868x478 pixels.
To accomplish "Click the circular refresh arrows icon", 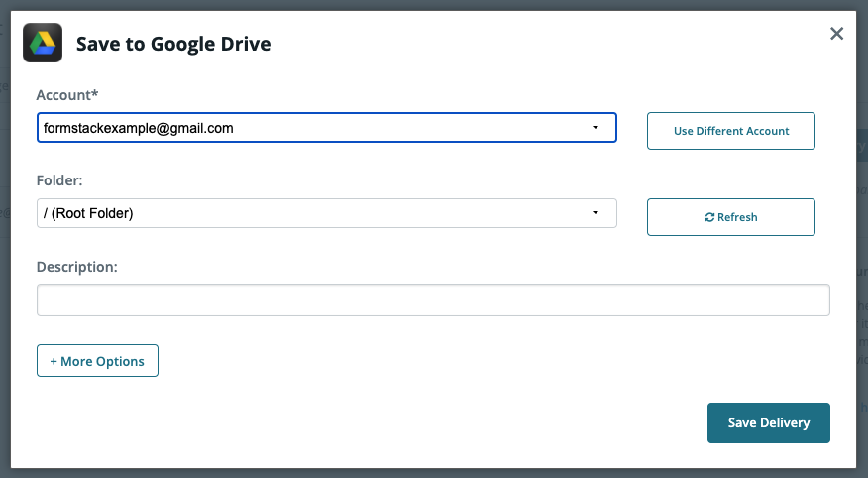I will [709, 217].
